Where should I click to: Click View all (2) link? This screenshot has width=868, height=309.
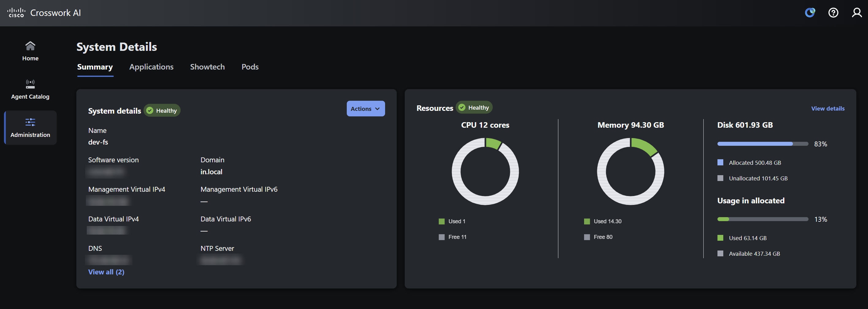106,272
